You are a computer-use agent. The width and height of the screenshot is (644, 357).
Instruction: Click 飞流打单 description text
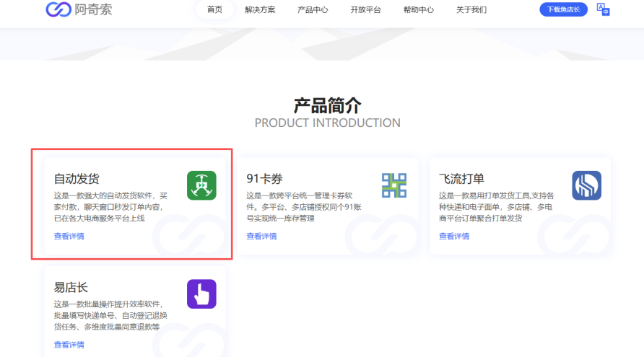[497, 207]
